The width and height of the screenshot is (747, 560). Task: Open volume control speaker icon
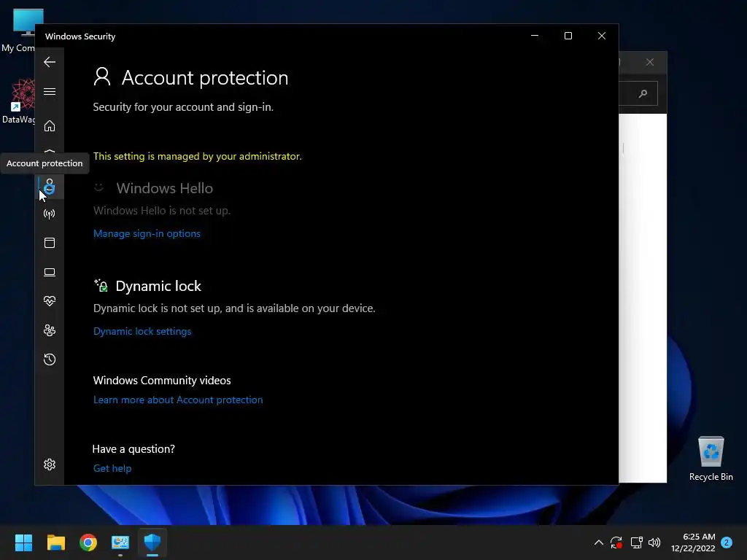point(654,542)
